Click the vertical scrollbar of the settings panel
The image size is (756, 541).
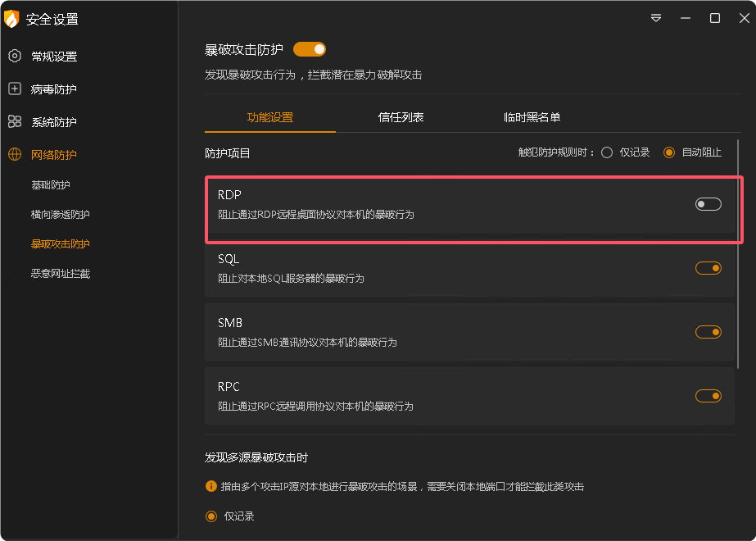(738, 254)
